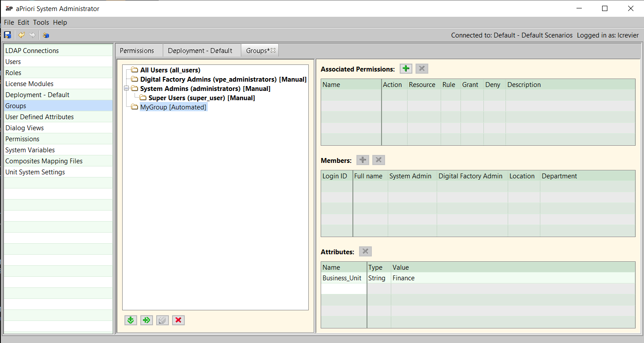The image size is (644, 343).
Task: Delete selected group with red X button
Action: [x=178, y=320]
